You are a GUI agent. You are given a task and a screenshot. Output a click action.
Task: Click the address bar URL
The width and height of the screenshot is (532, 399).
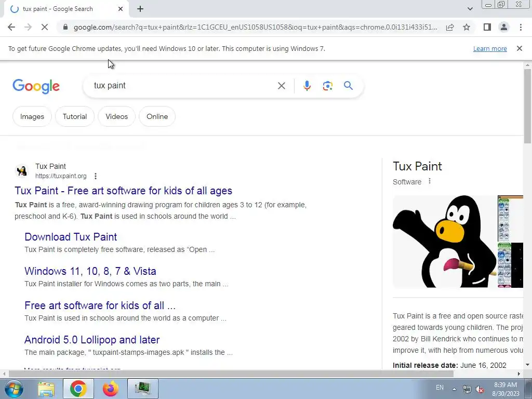pyautogui.click(x=255, y=27)
